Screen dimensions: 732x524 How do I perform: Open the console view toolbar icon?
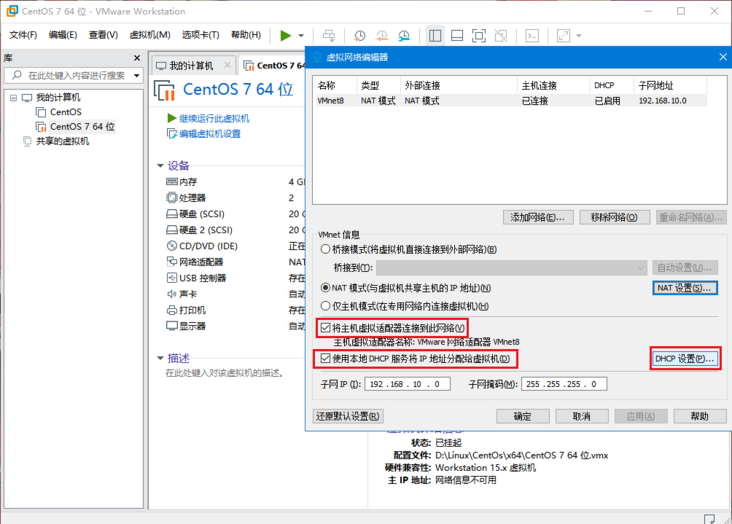(x=532, y=35)
